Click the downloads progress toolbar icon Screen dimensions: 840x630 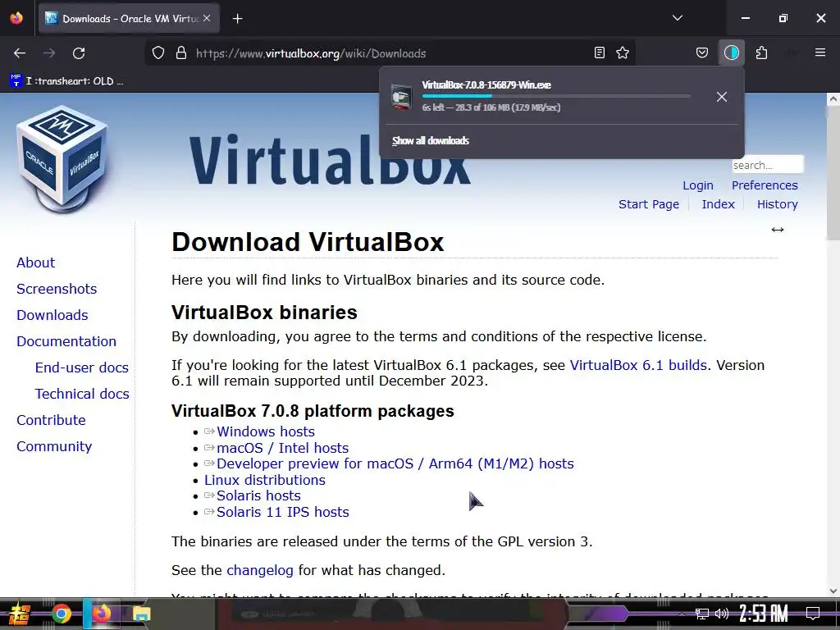tap(731, 52)
